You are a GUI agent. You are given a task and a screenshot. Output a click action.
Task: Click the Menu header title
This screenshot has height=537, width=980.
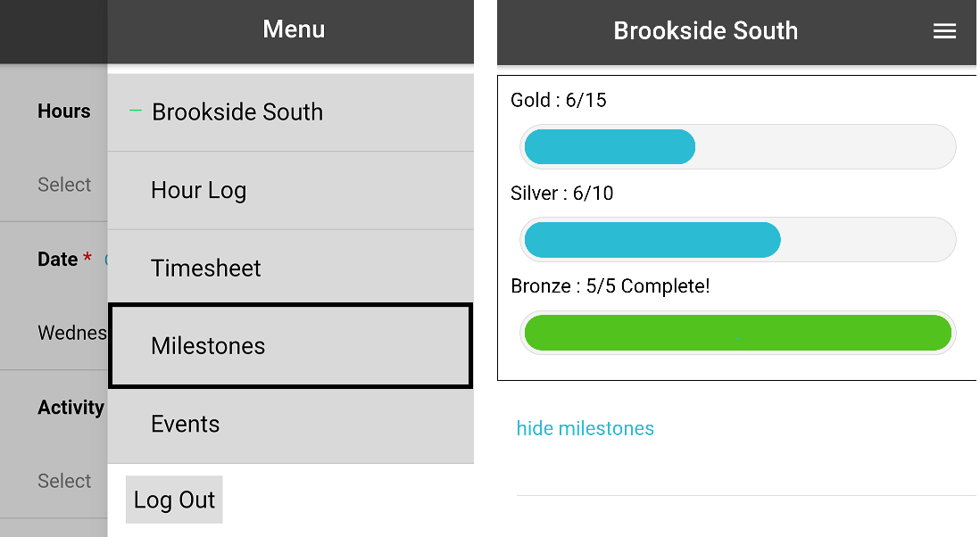(294, 29)
